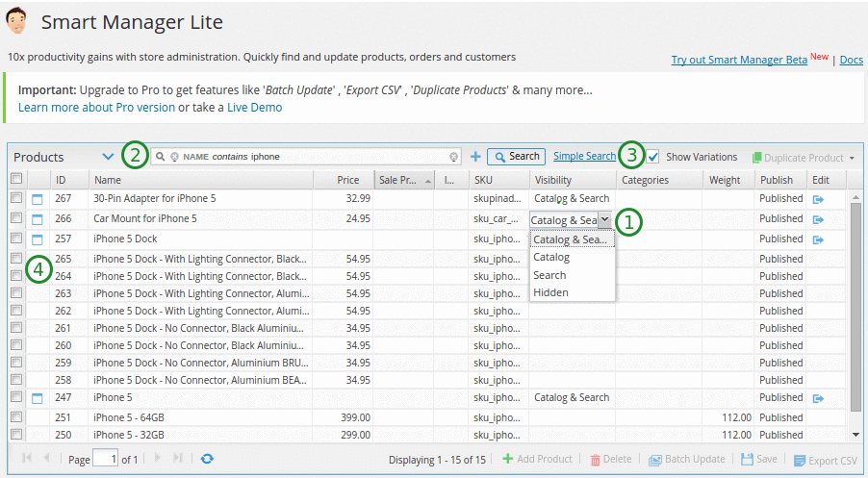Image resolution: width=868 pixels, height=478 pixels.
Task: Go to first page of results
Action: pyautogui.click(x=27, y=458)
